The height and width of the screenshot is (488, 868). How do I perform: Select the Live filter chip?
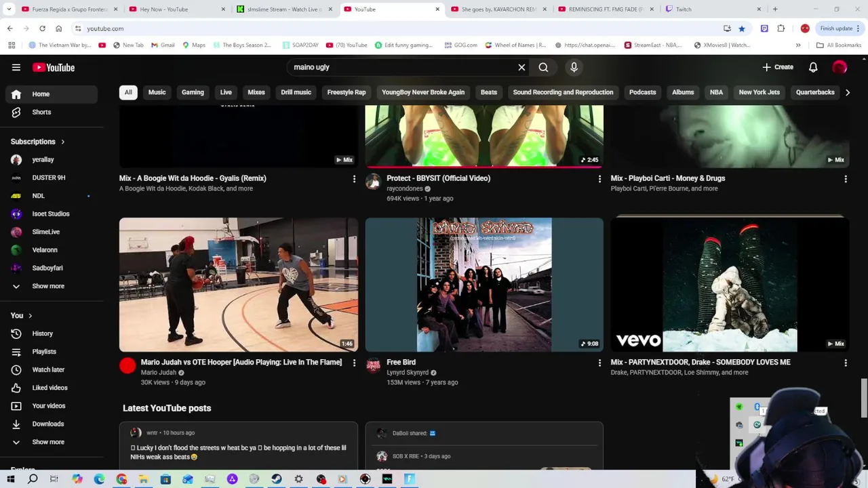(226, 92)
